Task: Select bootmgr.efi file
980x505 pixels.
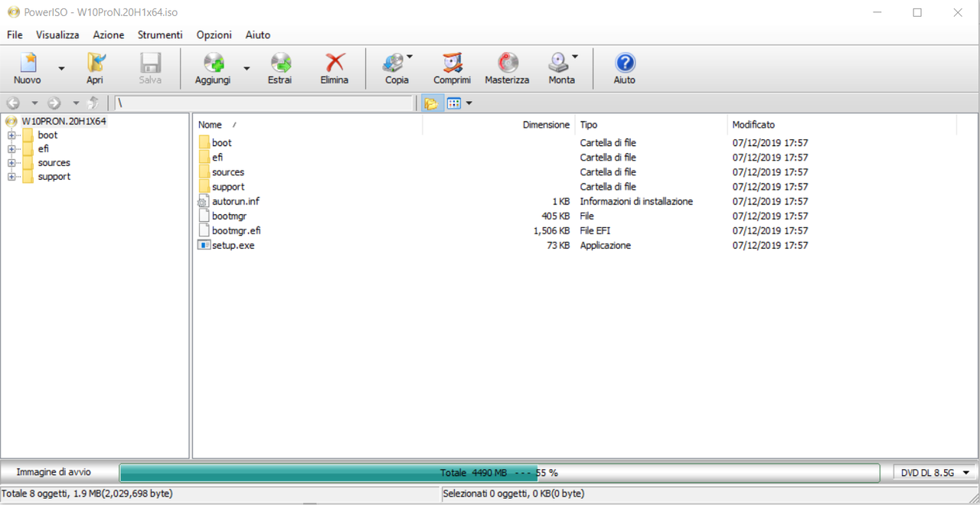Action: click(x=237, y=230)
